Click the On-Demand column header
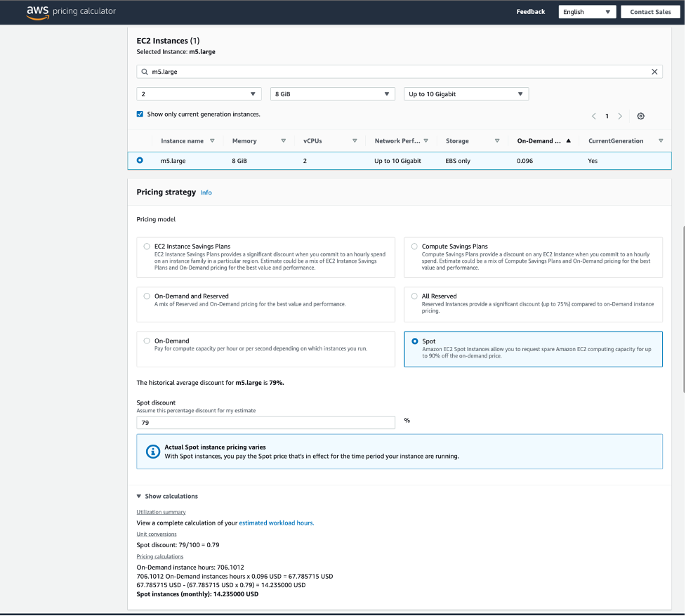Image resolution: width=686 pixels, height=616 pixels. (x=539, y=141)
